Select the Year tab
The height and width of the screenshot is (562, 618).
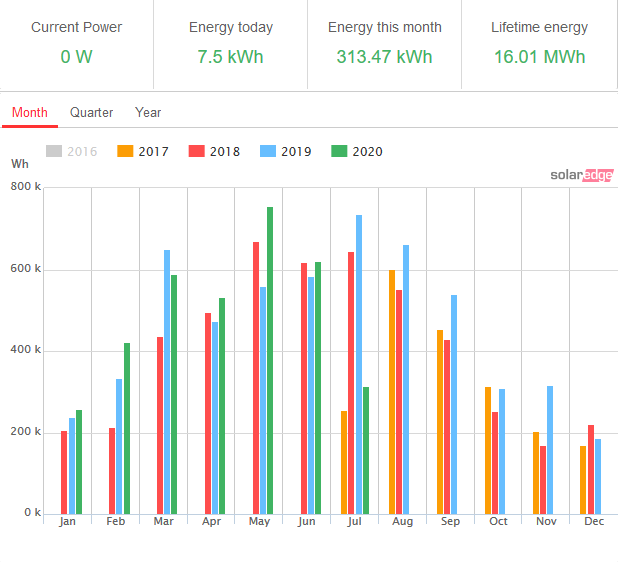click(x=148, y=113)
